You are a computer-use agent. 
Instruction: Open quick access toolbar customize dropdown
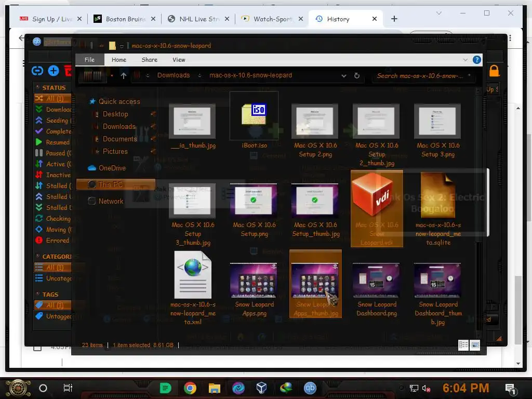[122, 46]
